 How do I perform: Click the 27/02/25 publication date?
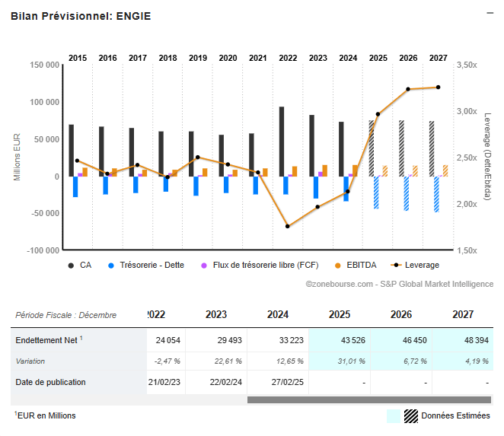tap(287, 382)
